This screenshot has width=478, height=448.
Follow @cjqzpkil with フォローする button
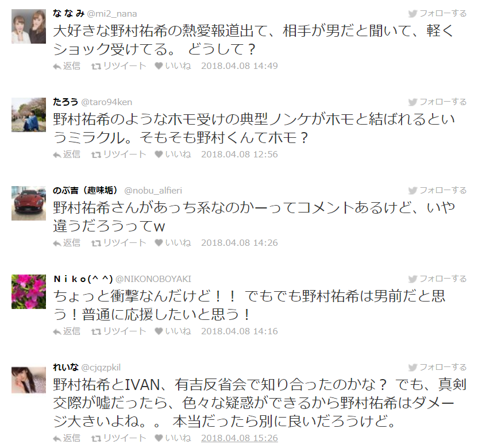click(x=437, y=367)
